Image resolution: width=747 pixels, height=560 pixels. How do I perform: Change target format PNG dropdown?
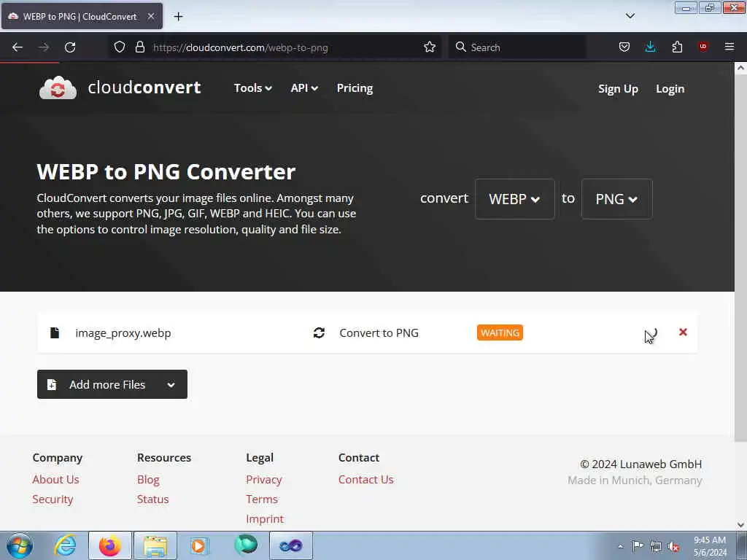coord(616,199)
